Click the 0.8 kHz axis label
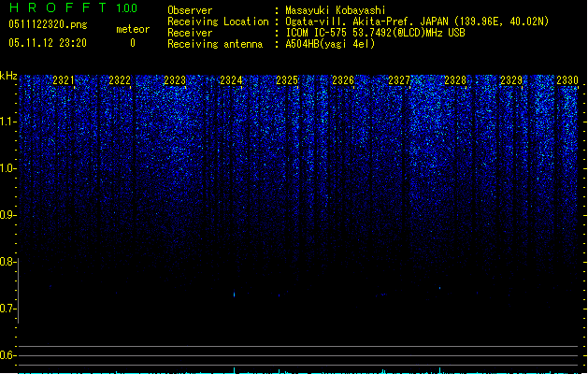This screenshot has height=374, width=588. [7, 262]
